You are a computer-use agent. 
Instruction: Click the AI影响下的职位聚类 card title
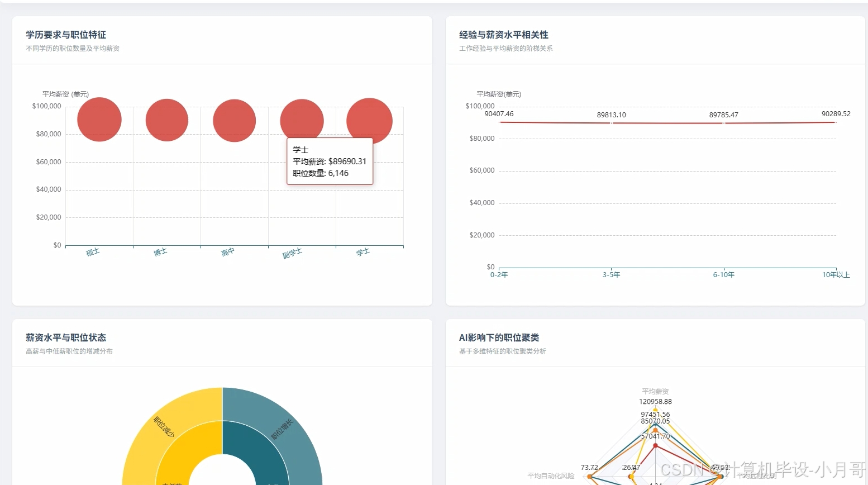click(499, 337)
